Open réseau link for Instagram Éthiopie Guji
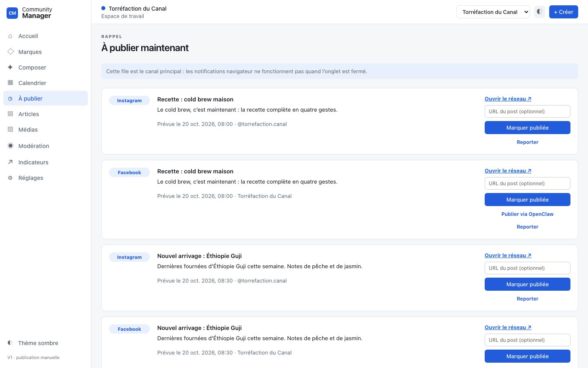Image resolution: width=588 pixels, height=368 pixels. (508, 256)
